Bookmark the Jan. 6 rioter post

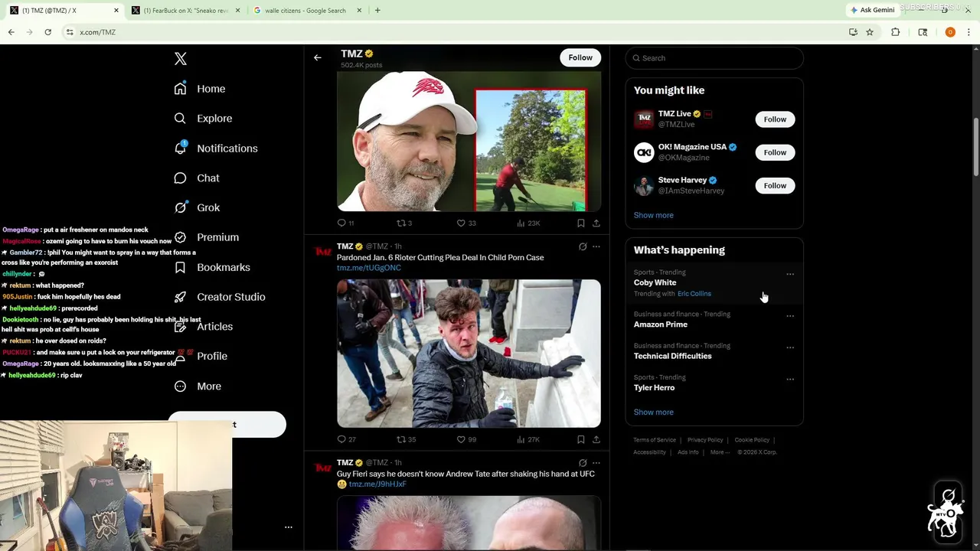pyautogui.click(x=580, y=439)
